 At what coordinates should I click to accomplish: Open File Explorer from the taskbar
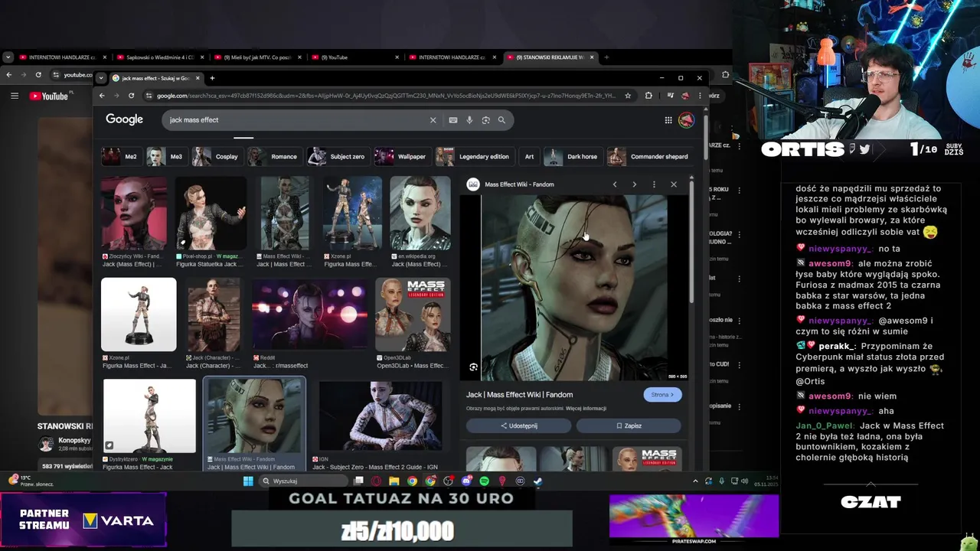(x=394, y=481)
